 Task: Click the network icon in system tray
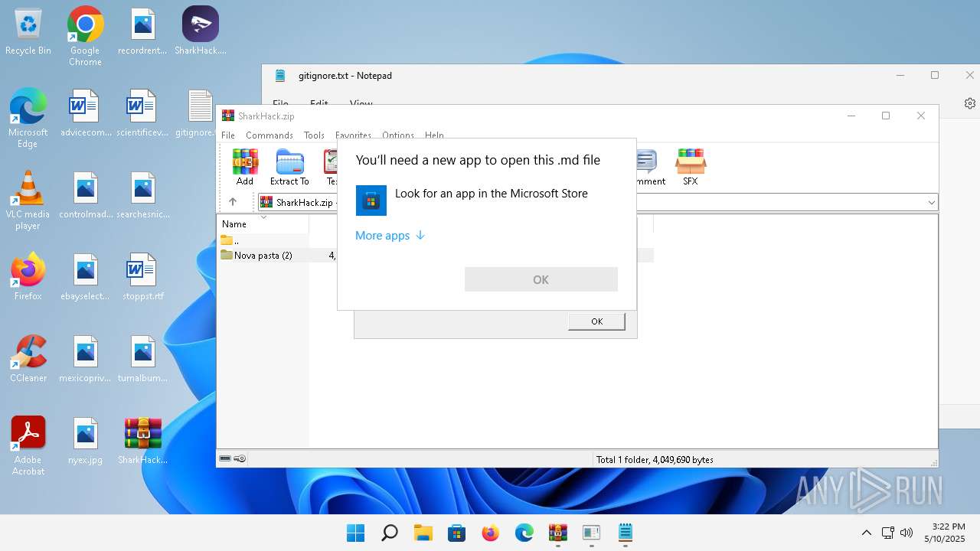888,533
